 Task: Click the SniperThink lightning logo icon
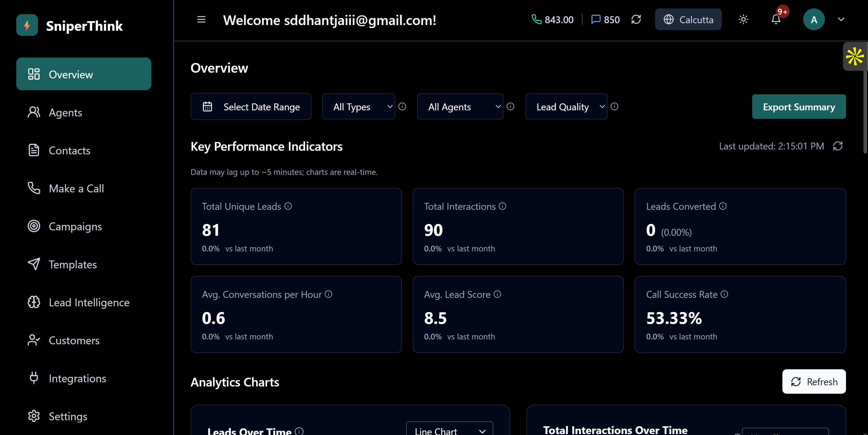pos(27,25)
